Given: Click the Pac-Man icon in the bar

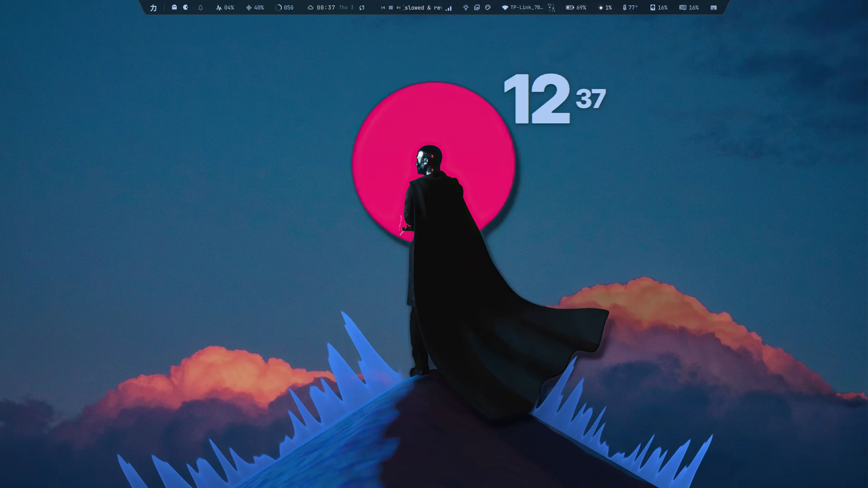Looking at the screenshot, I should click(186, 7).
